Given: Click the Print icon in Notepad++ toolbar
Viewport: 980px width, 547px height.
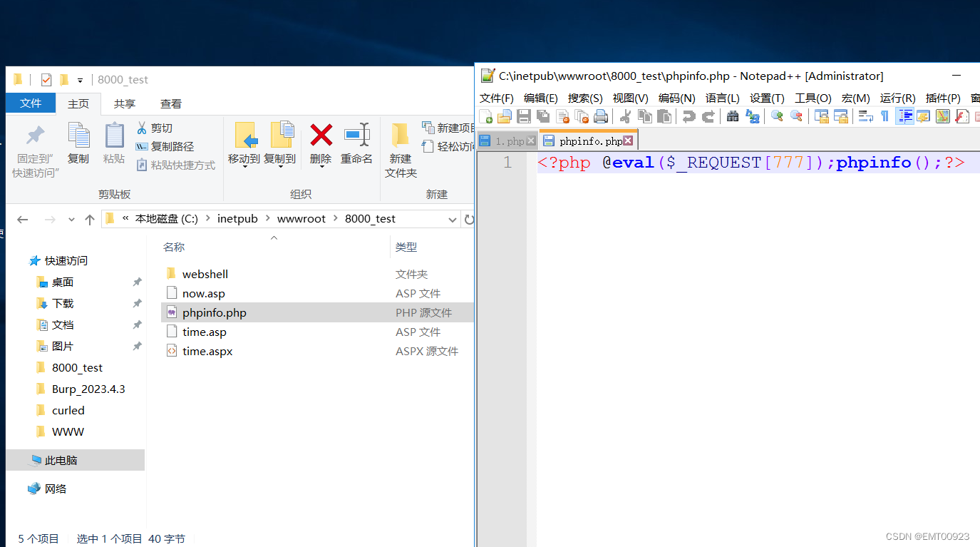Looking at the screenshot, I should pos(601,116).
